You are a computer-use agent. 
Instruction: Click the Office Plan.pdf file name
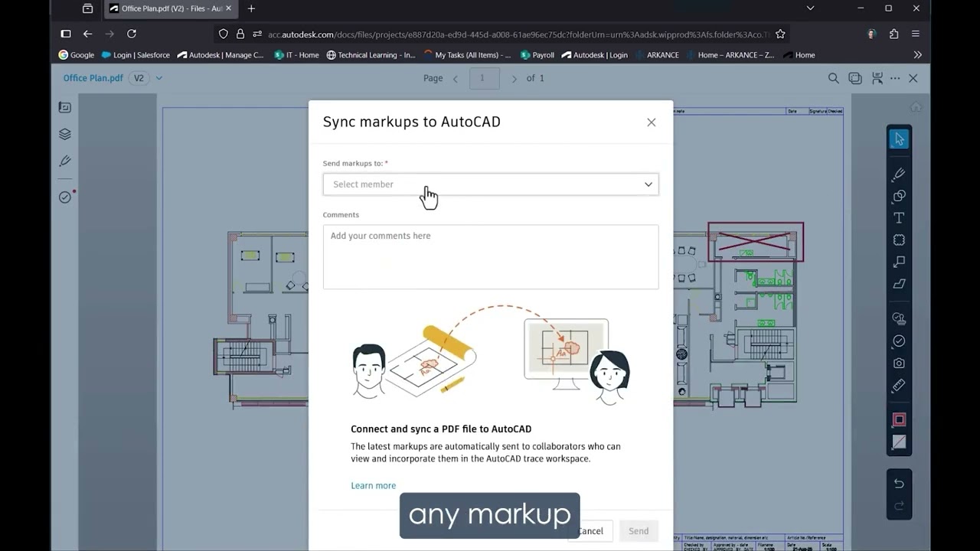point(93,78)
